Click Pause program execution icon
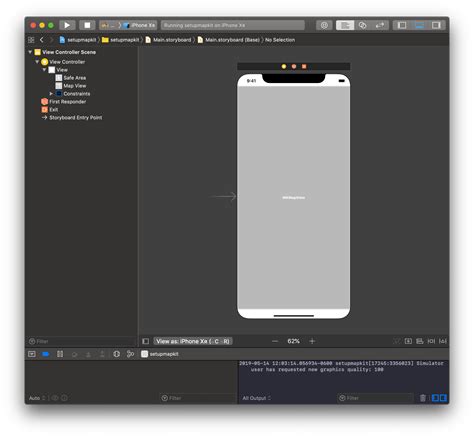 click(x=60, y=354)
